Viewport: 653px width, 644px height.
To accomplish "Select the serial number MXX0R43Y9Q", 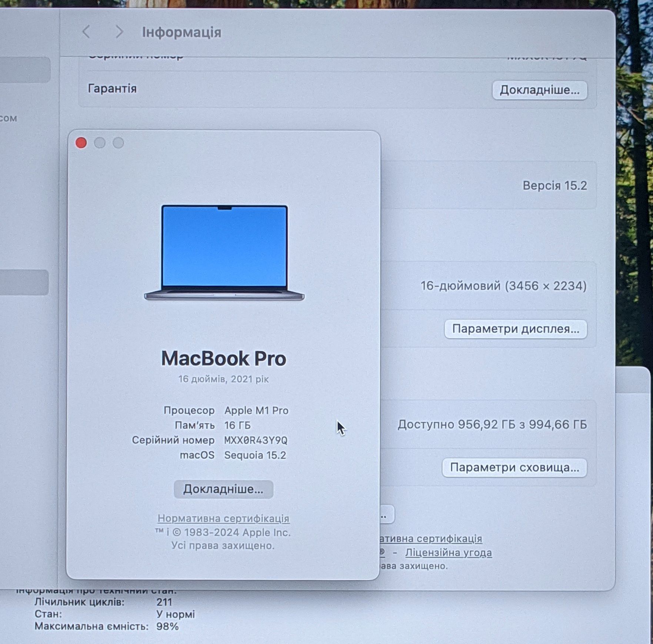I will click(256, 440).
